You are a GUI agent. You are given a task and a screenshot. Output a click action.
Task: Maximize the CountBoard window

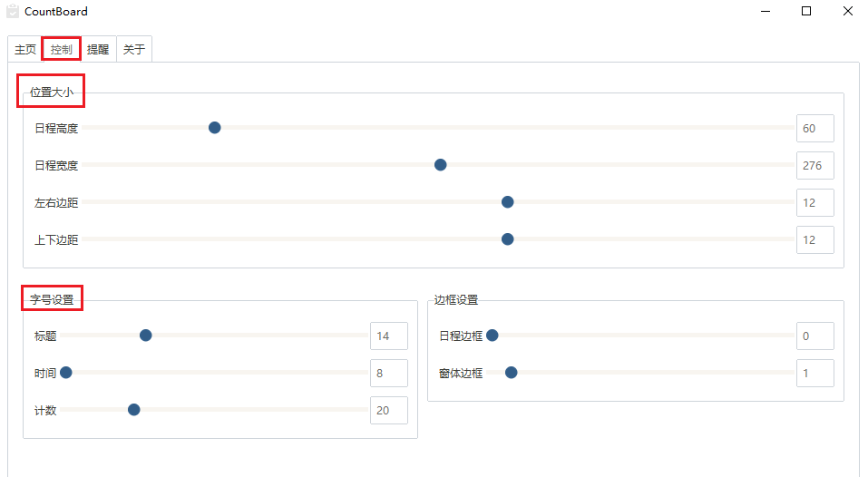(806, 12)
